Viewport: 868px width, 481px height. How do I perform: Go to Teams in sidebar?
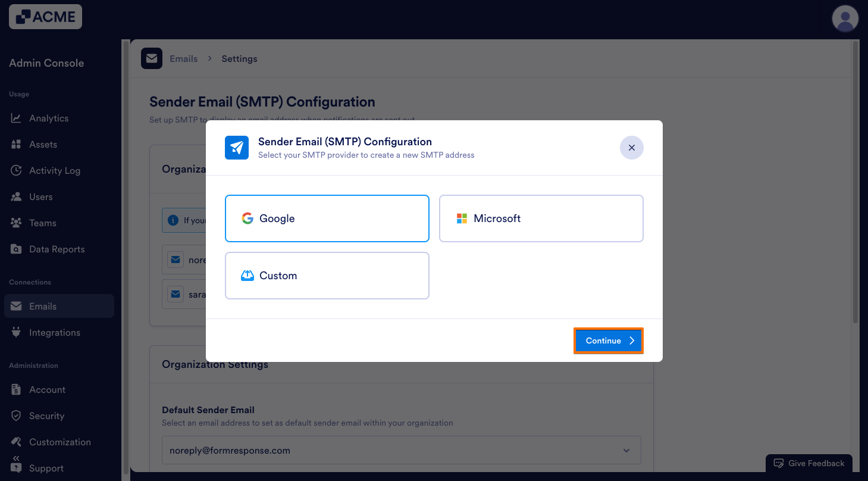42,223
